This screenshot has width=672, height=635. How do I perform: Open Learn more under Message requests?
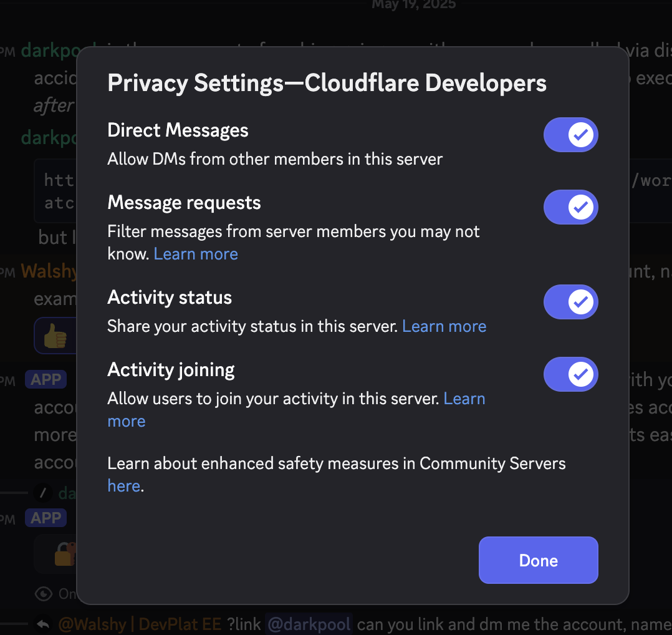click(x=195, y=254)
